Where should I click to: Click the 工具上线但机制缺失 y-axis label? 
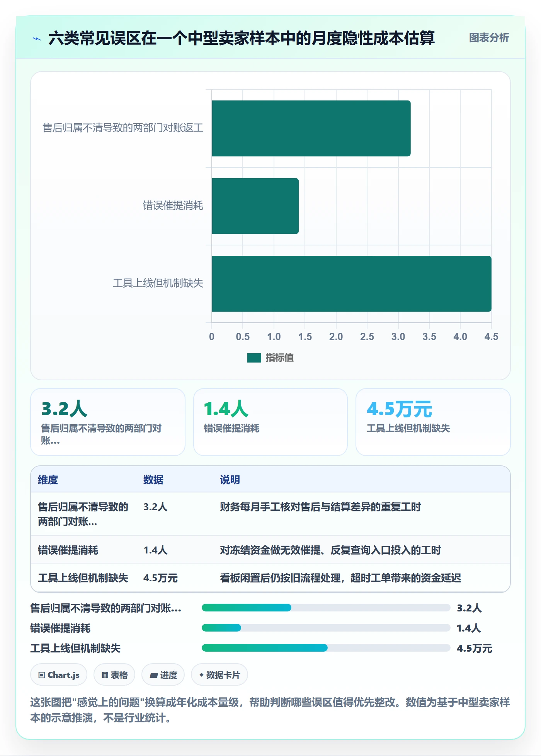click(158, 283)
